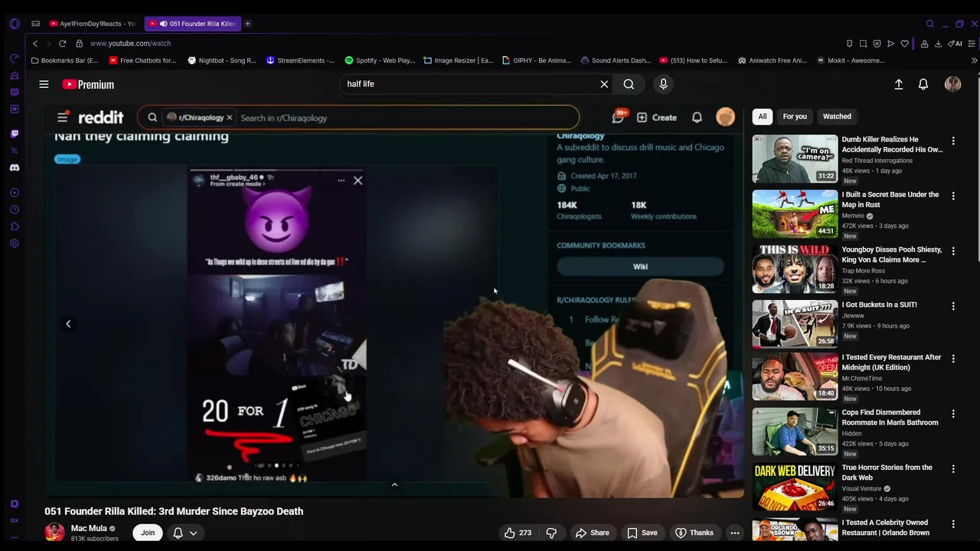The height and width of the screenshot is (551, 980).
Task: Expand hidden bookmarks double chevron
Action: pos(974,60)
